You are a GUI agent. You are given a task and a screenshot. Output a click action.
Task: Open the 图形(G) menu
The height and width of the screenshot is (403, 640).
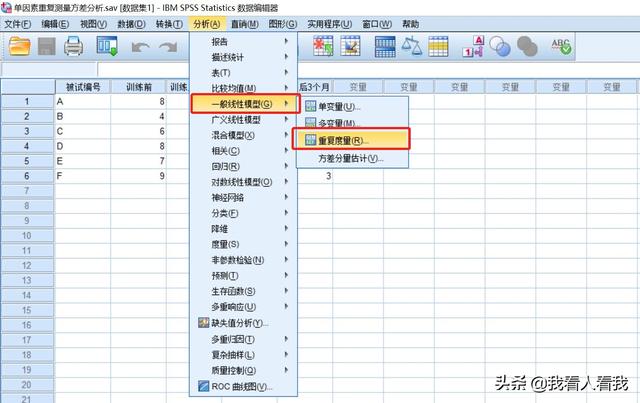283,24
